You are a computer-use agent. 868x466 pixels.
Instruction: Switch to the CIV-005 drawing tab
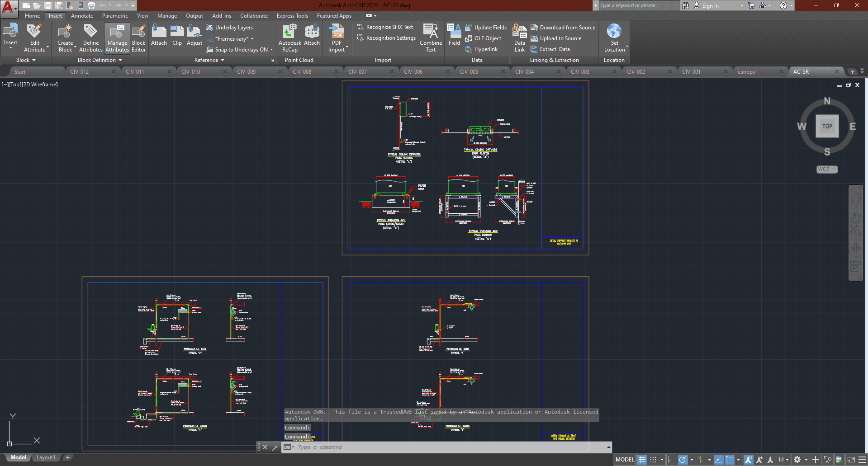pyautogui.click(x=469, y=72)
